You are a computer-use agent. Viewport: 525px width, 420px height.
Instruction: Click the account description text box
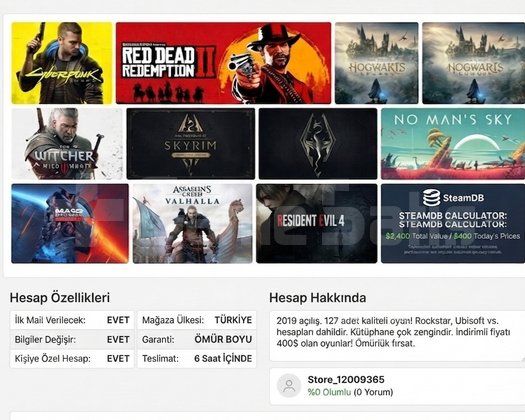tap(397, 336)
